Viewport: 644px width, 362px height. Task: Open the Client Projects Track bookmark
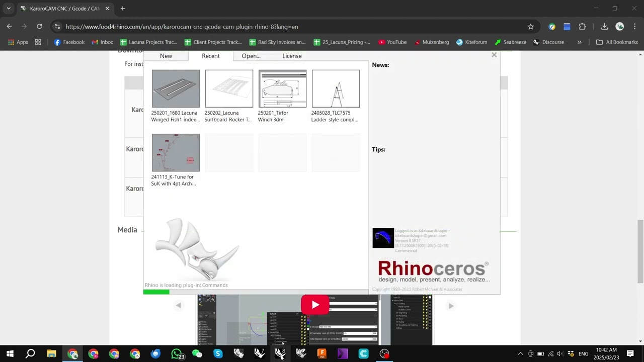[213, 42]
